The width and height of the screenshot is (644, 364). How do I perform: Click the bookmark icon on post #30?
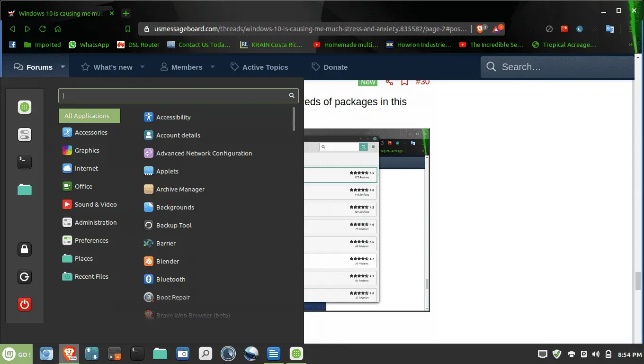point(404,82)
